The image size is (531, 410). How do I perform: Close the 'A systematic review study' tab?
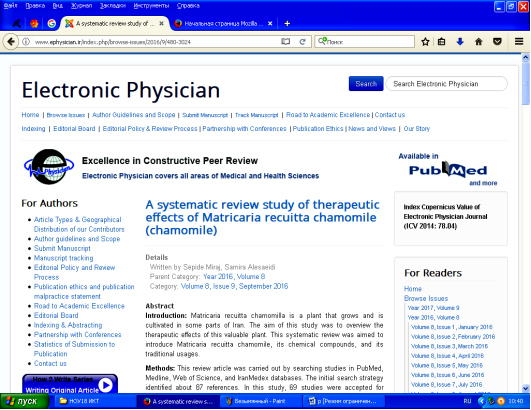pyautogui.click(x=162, y=23)
